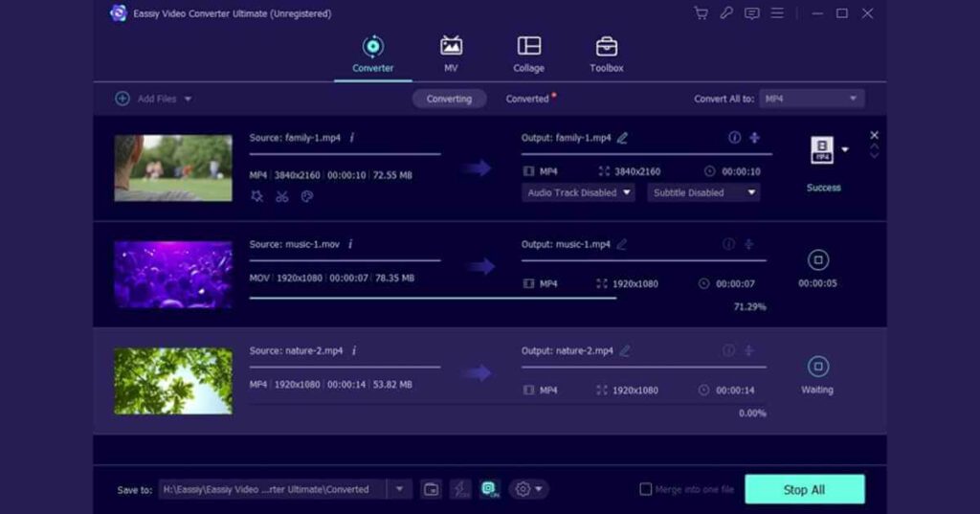Image resolution: width=980 pixels, height=514 pixels.
Task: Click the Success status text
Action: tap(823, 188)
